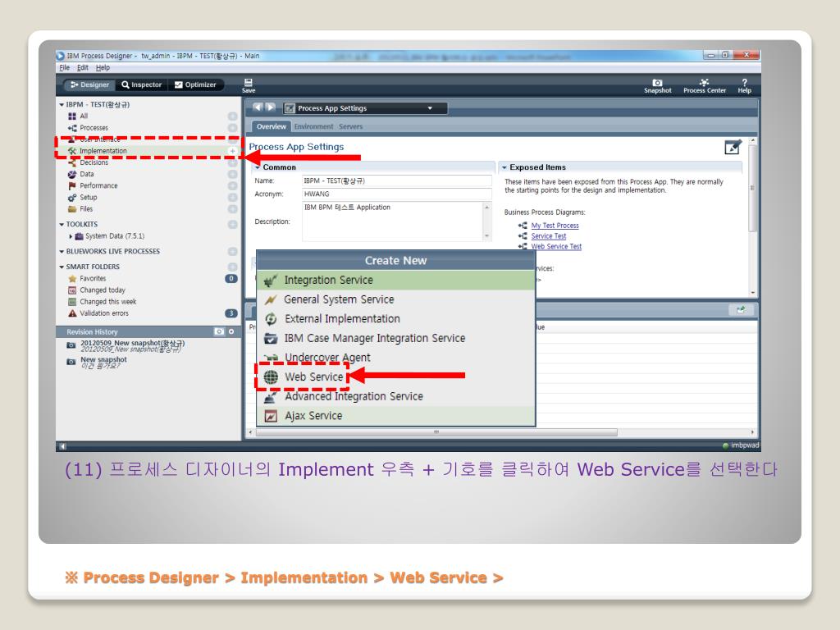Screen dimensions: 840x630
Task: Open the My Test Process link
Action: (x=555, y=226)
